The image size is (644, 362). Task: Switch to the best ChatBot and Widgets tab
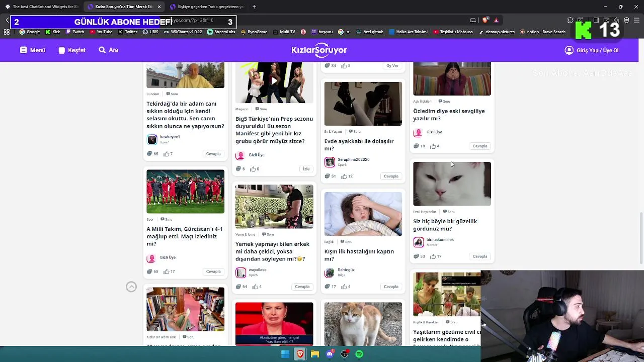(x=42, y=7)
